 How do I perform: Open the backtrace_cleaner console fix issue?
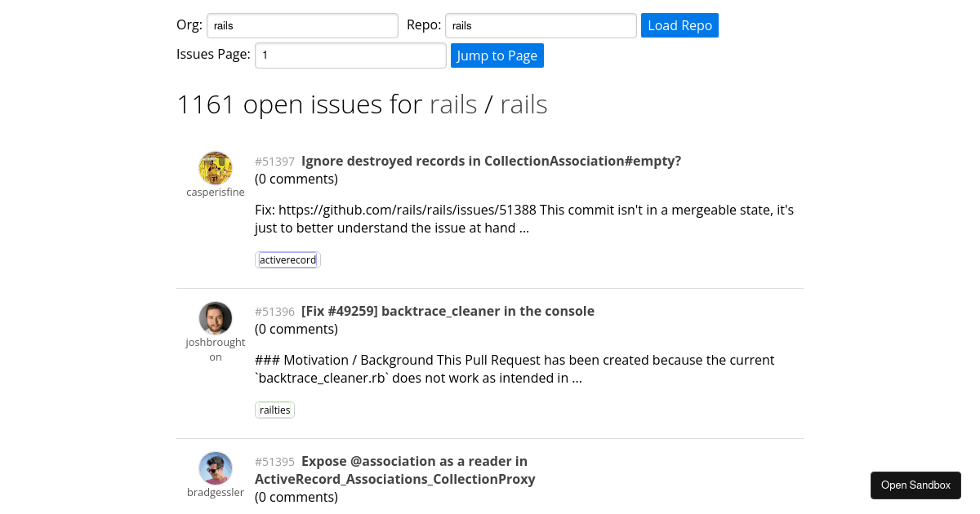pyautogui.click(x=448, y=311)
